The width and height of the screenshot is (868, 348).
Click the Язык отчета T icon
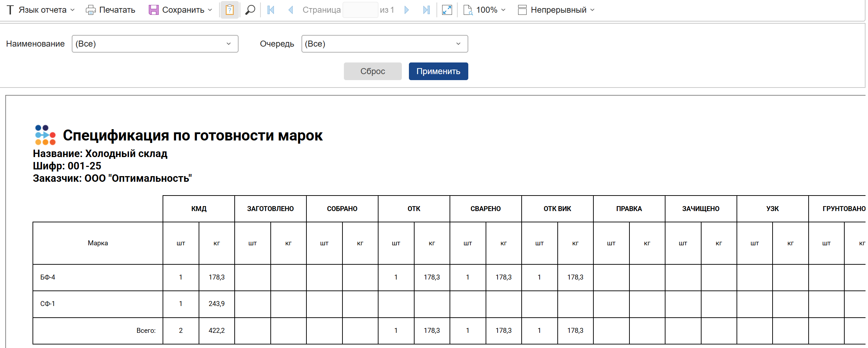pyautogui.click(x=10, y=10)
